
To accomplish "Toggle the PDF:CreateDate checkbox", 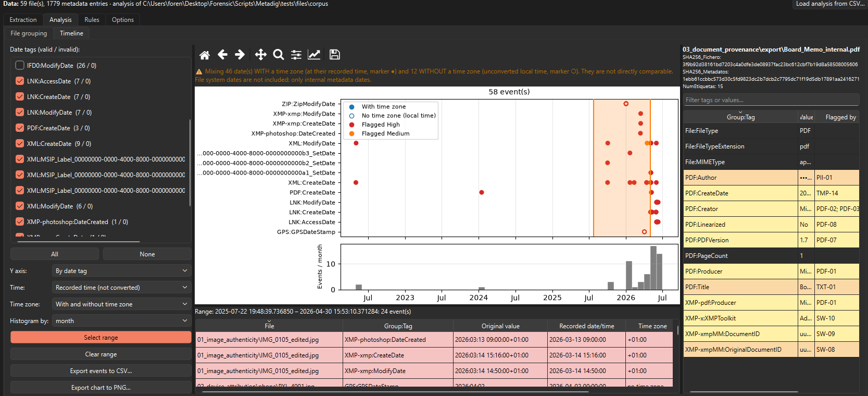I will point(20,128).
